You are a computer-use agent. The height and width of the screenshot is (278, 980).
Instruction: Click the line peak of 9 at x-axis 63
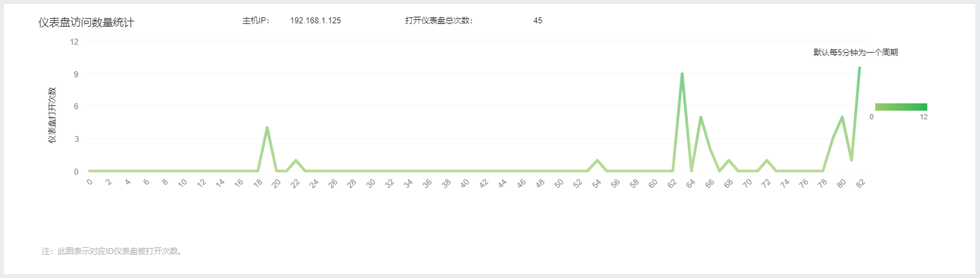(x=682, y=74)
